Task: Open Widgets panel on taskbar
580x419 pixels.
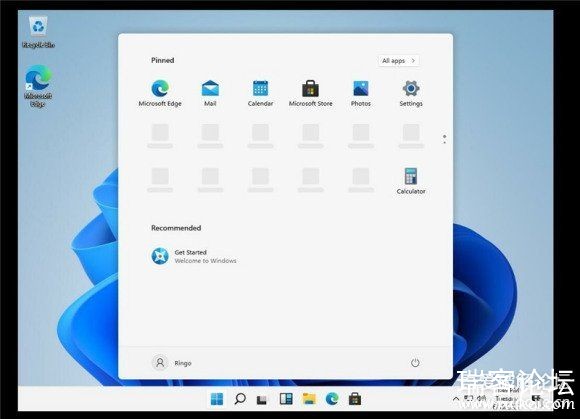Action: point(286,399)
